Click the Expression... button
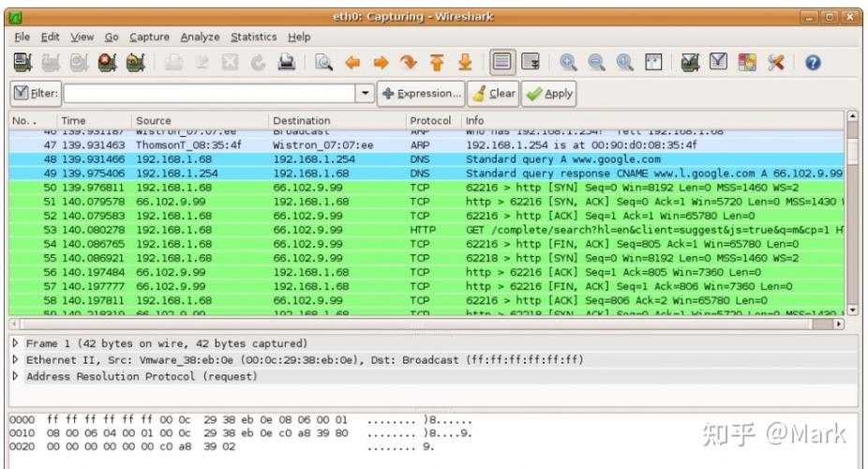 pos(421,93)
